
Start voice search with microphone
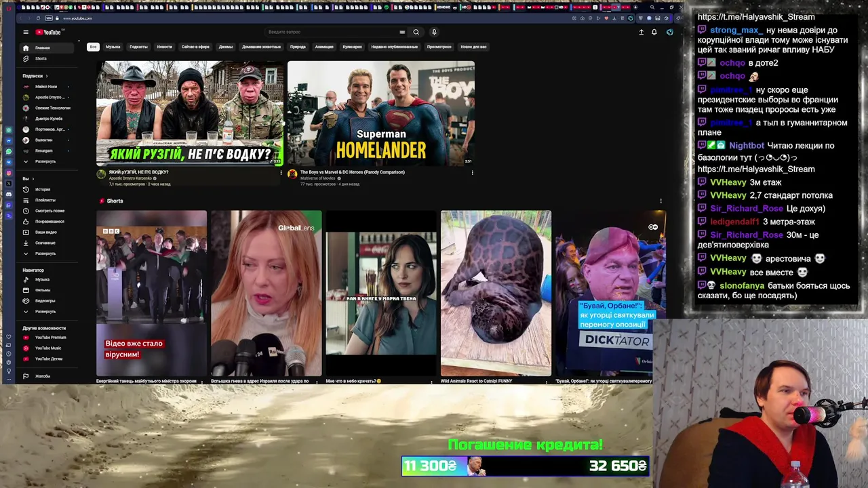coord(434,32)
